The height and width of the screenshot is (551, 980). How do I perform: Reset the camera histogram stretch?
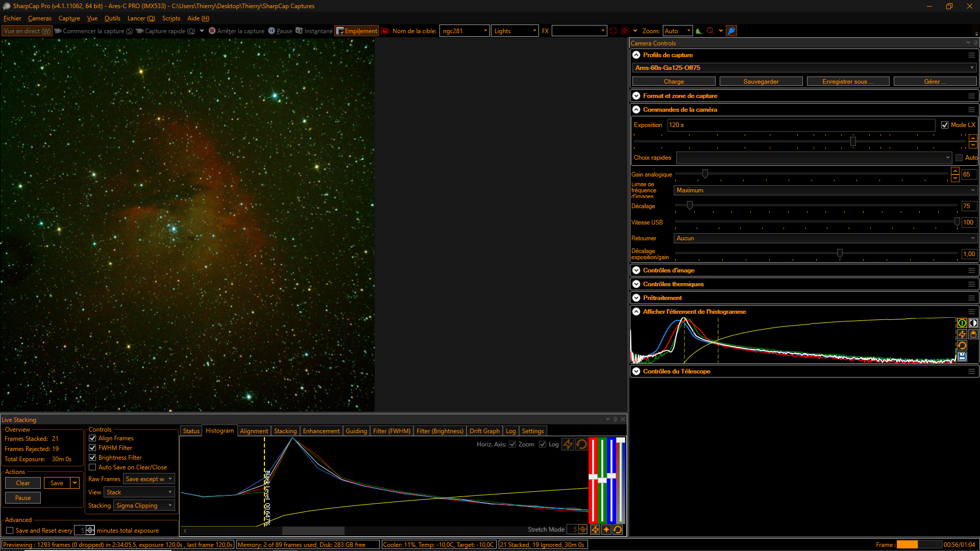click(962, 345)
